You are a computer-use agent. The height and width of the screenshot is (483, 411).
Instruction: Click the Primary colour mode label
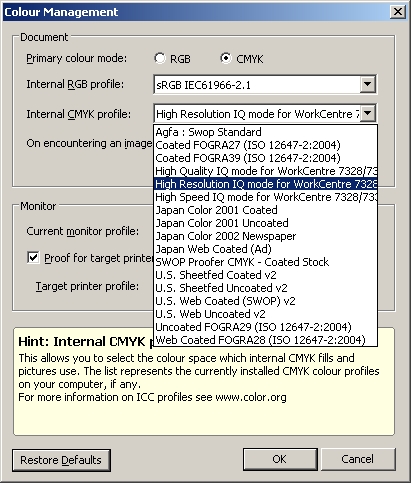(x=77, y=58)
